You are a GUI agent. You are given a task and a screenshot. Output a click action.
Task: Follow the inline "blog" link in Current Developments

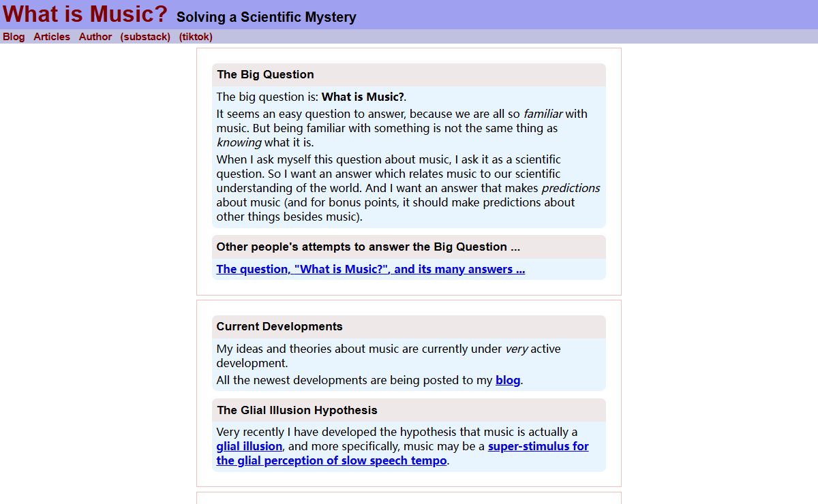508,380
